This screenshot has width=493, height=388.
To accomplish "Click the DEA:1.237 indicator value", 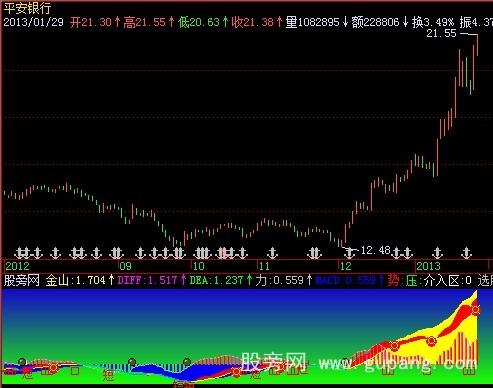I will point(216,280).
